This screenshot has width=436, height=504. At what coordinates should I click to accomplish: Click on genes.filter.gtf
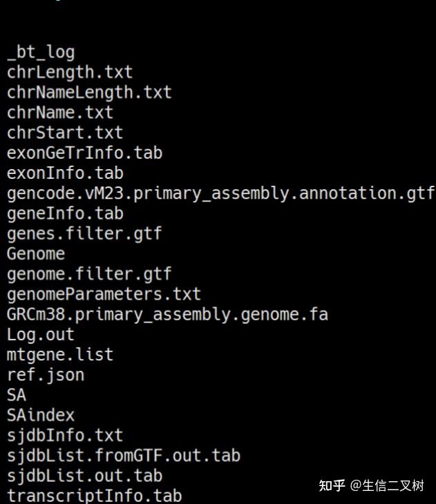click(x=84, y=233)
